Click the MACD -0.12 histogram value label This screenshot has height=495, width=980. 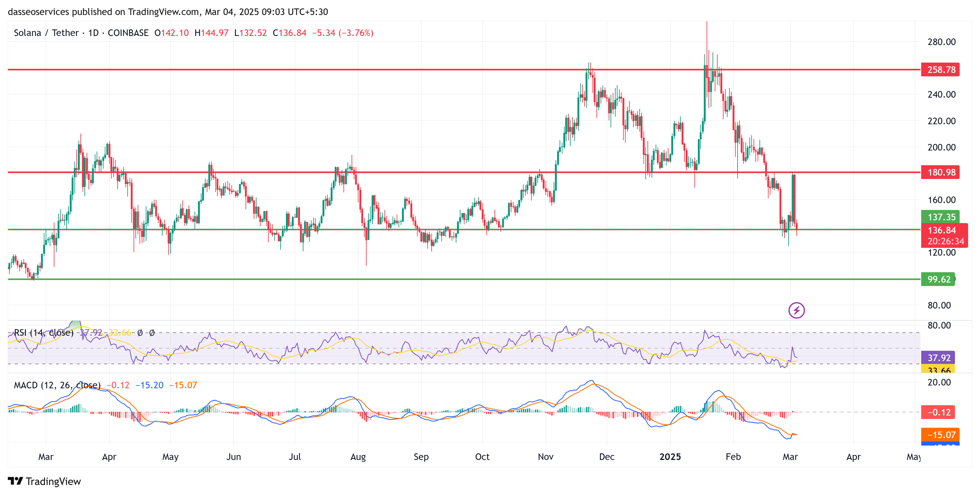click(937, 412)
